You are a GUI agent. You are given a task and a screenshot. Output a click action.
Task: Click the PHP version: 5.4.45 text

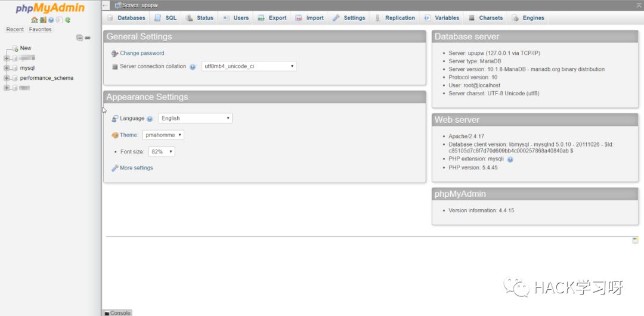473,168
